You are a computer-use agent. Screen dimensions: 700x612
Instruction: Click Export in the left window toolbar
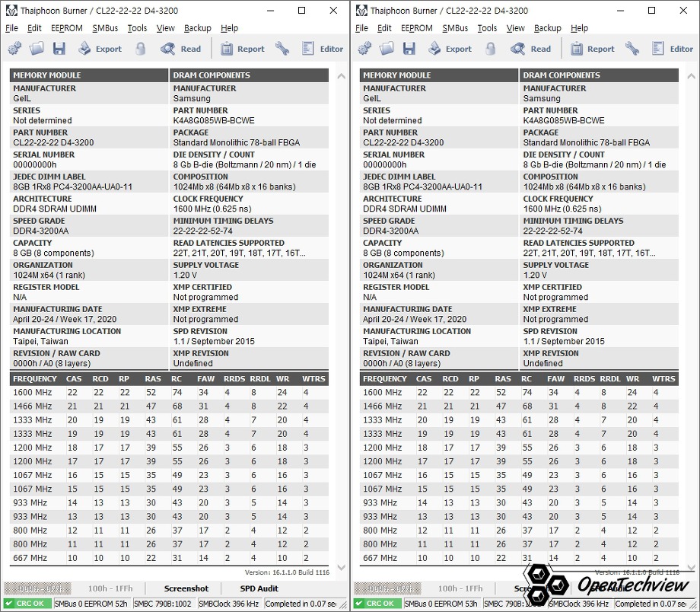pos(100,48)
